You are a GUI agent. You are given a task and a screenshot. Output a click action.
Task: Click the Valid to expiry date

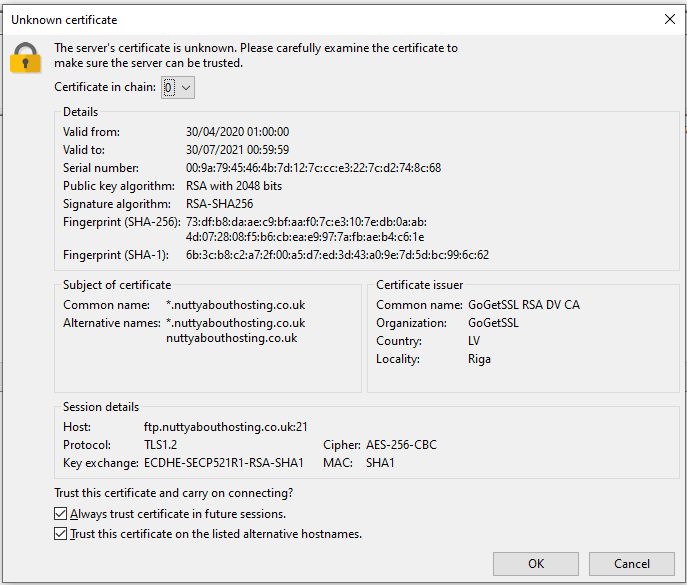[x=237, y=150]
